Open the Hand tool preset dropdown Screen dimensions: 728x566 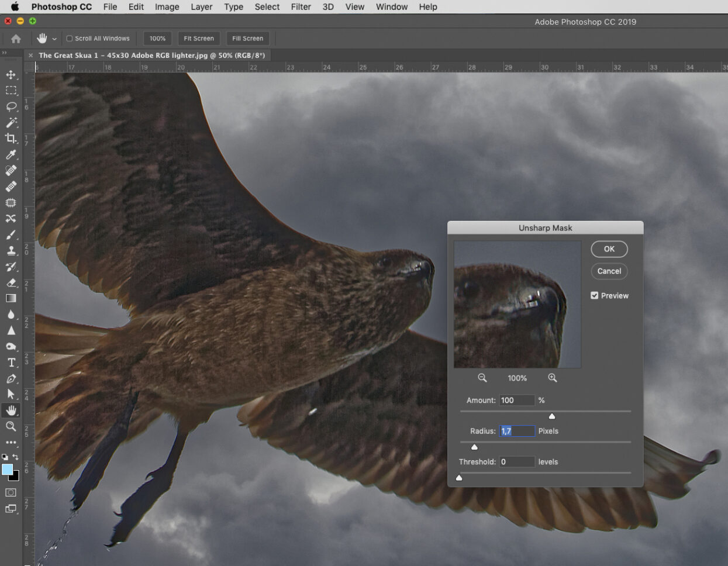point(54,39)
